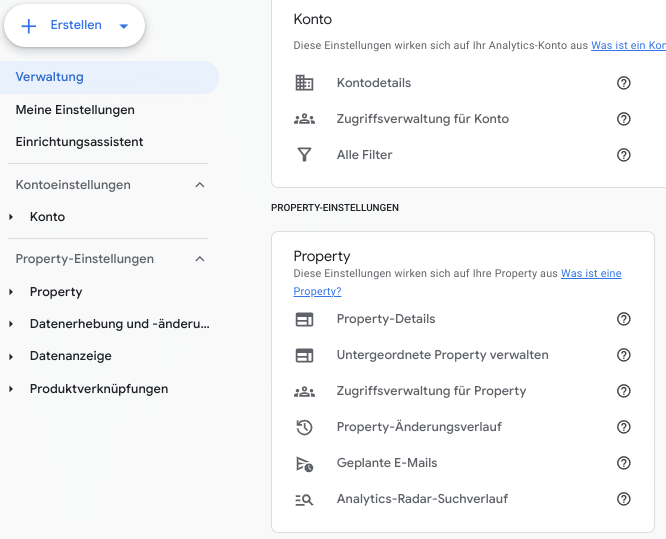
Task: Open Property-Änderungsverlauf
Action: pyautogui.click(x=419, y=427)
